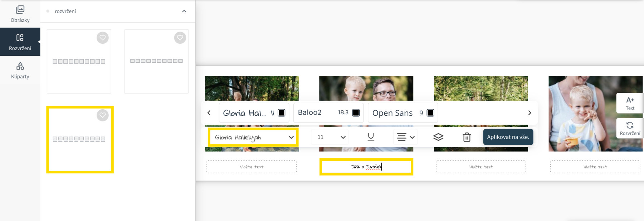Screen dimensions: 644x221
Task: Select the Rozvržení sidebar tab
Action: tap(20, 42)
